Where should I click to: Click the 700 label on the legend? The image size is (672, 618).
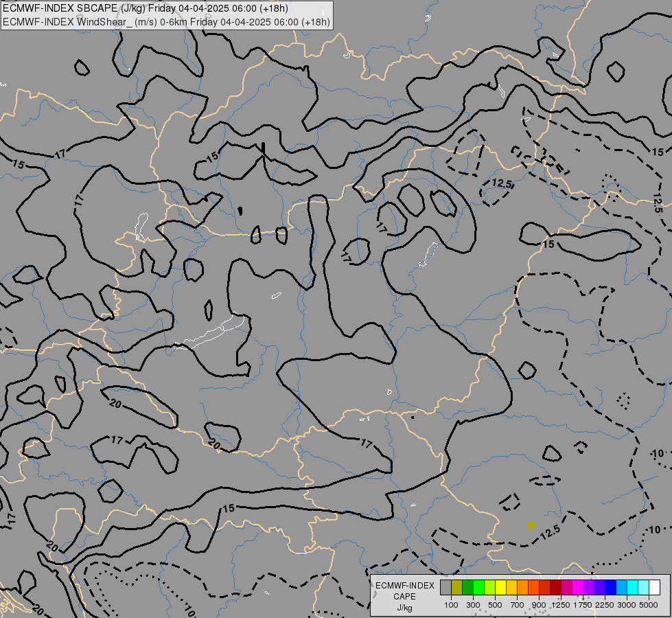click(x=518, y=605)
